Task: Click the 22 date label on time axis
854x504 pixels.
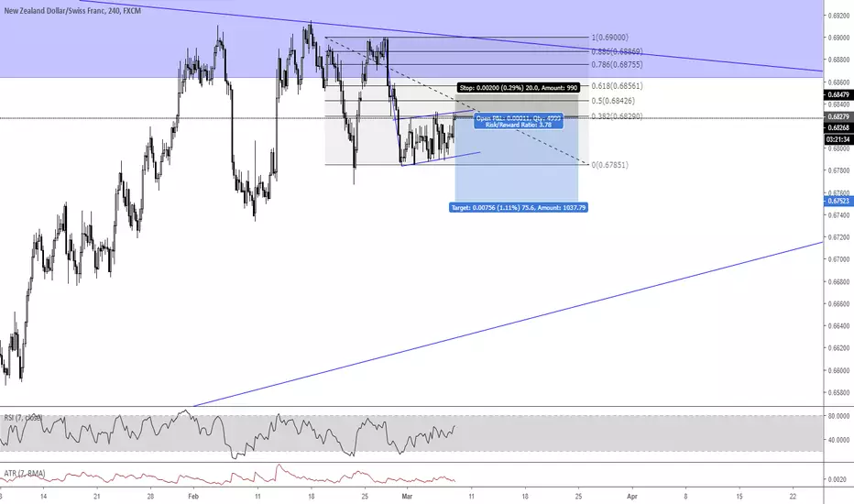Action: (x=793, y=497)
